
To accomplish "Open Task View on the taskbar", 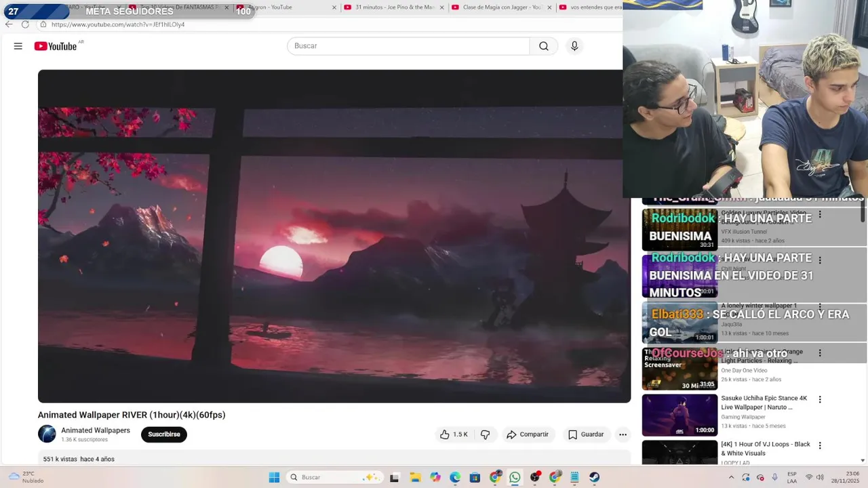I will 394,477.
